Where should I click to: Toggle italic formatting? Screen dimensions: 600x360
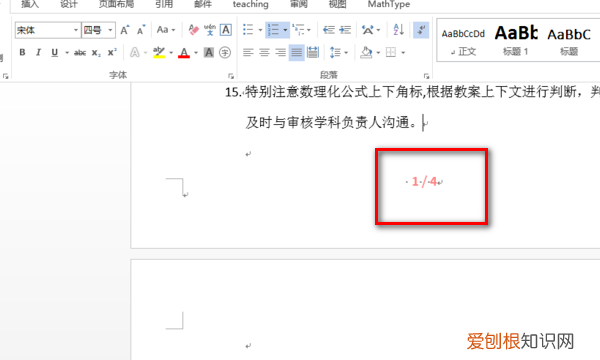tap(38, 52)
